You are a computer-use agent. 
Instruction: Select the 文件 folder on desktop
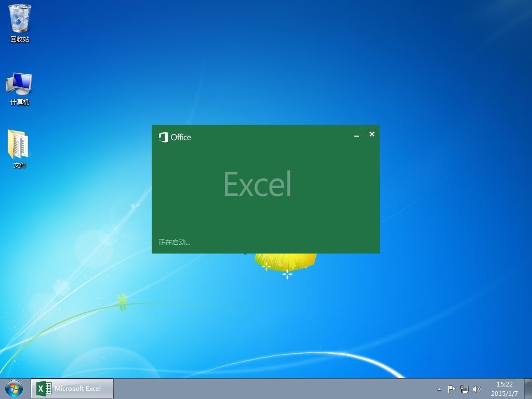(x=19, y=149)
